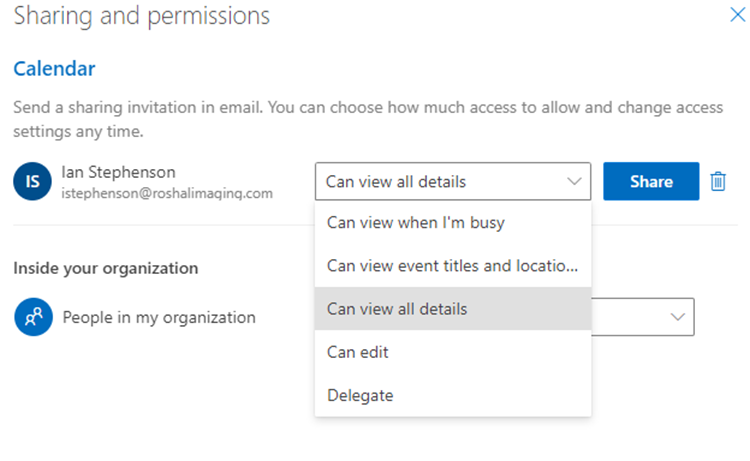Click the People in my organization label

tap(159, 317)
